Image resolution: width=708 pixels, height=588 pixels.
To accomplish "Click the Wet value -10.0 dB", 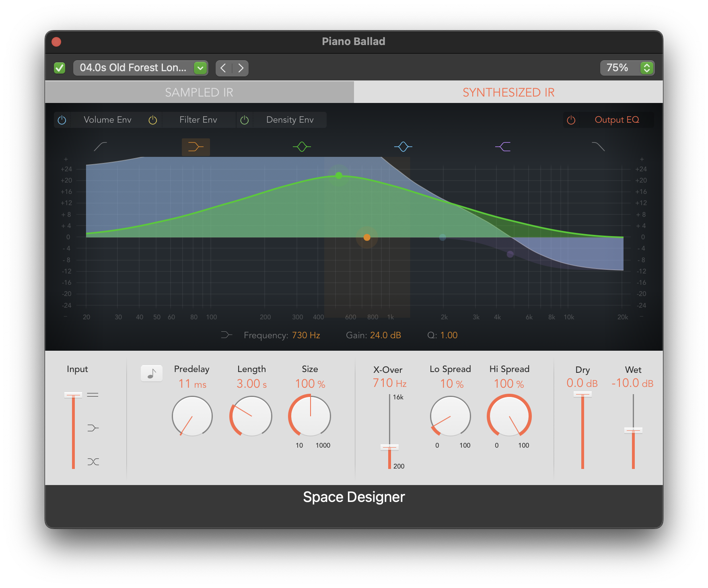I will point(632,383).
